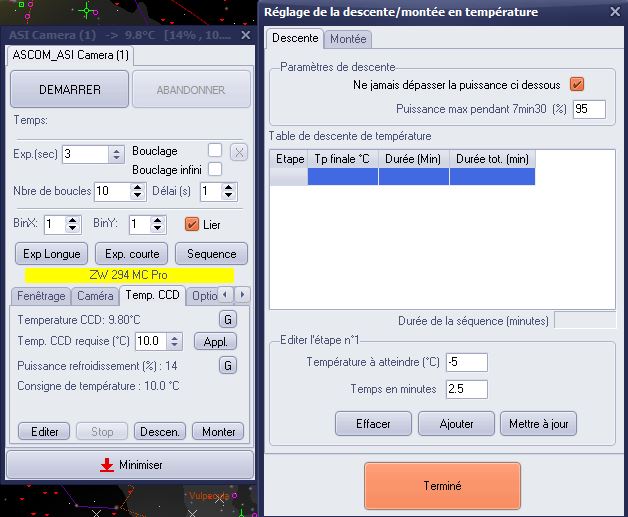Click the Température à atteindre input field
Screen dimensions: 628x517
tap(467, 362)
